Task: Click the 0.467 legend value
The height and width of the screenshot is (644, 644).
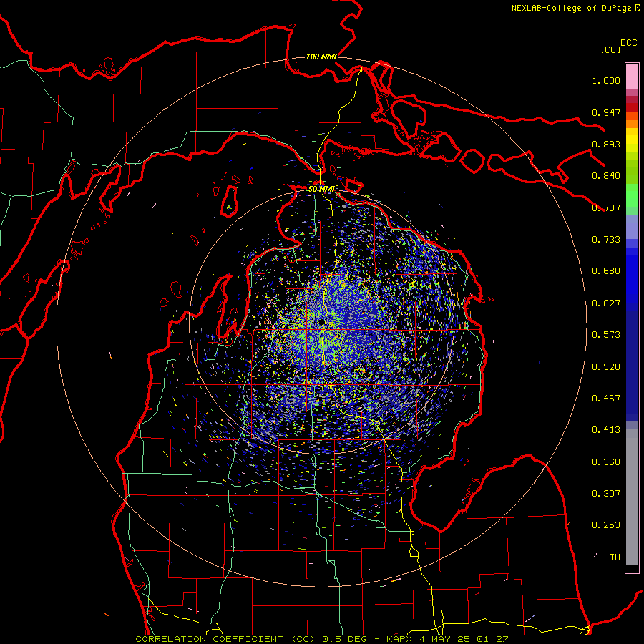Action: pos(606,399)
